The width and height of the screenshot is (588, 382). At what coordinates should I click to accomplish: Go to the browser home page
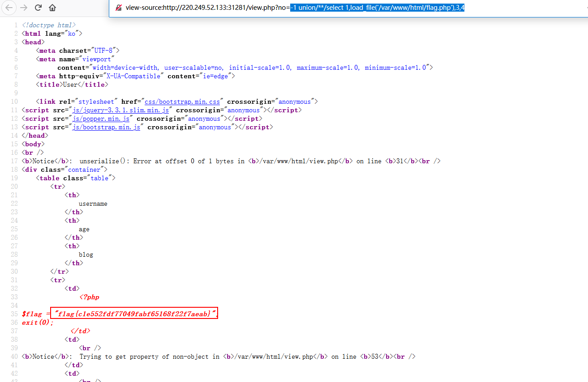pos(52,8)
